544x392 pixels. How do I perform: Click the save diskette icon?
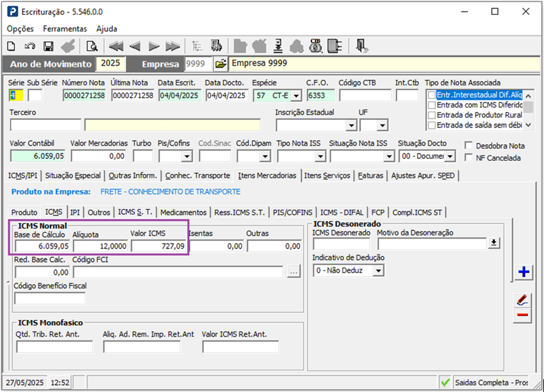(x=49, y=47)
